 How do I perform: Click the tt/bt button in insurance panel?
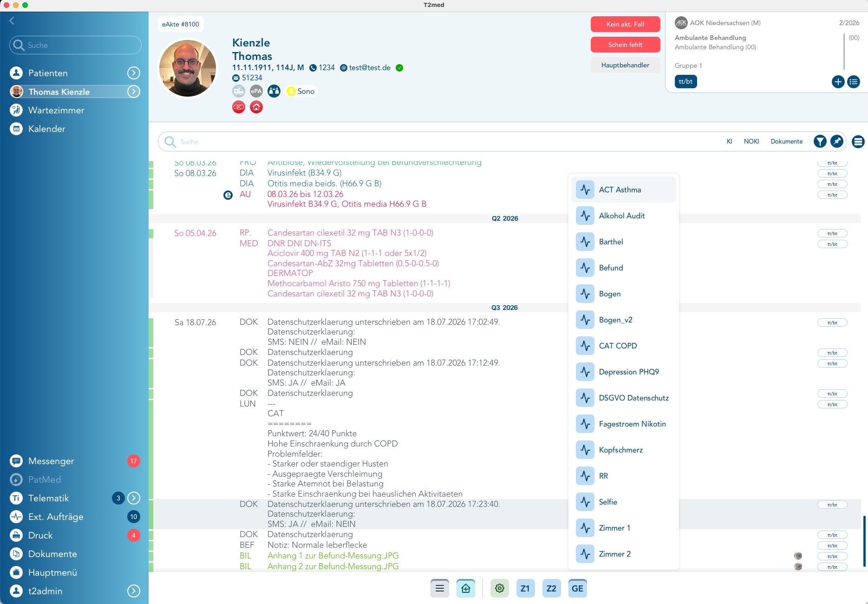(x=685, y=82)
